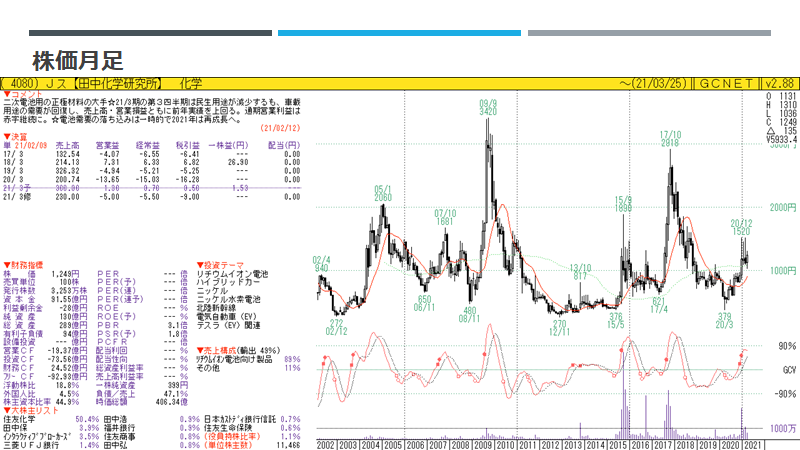800x450 pixels.
Task: Click the 17/10 2818 peak price label
Action: tap(670, 139)
